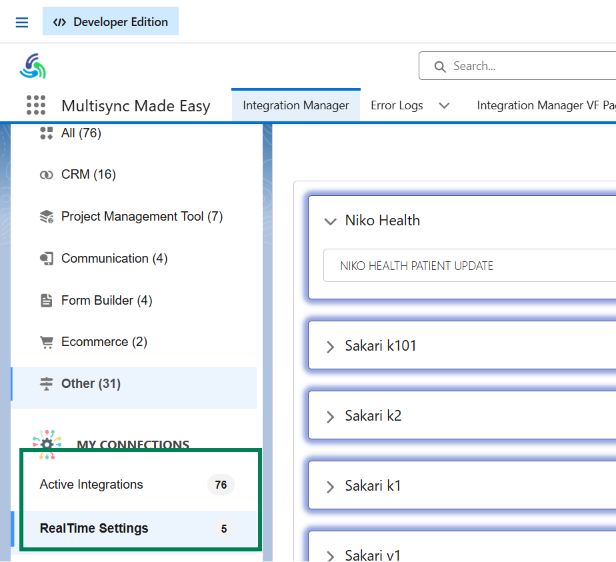The image size is (616, 562).
Task: Select the All (76) category
Action: 81,133
